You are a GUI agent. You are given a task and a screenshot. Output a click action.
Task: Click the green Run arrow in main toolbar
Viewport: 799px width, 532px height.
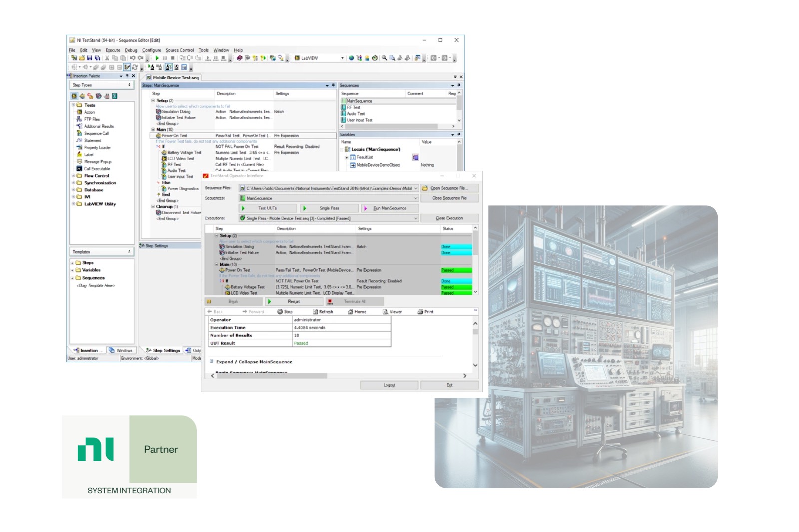tap(157, 58)
